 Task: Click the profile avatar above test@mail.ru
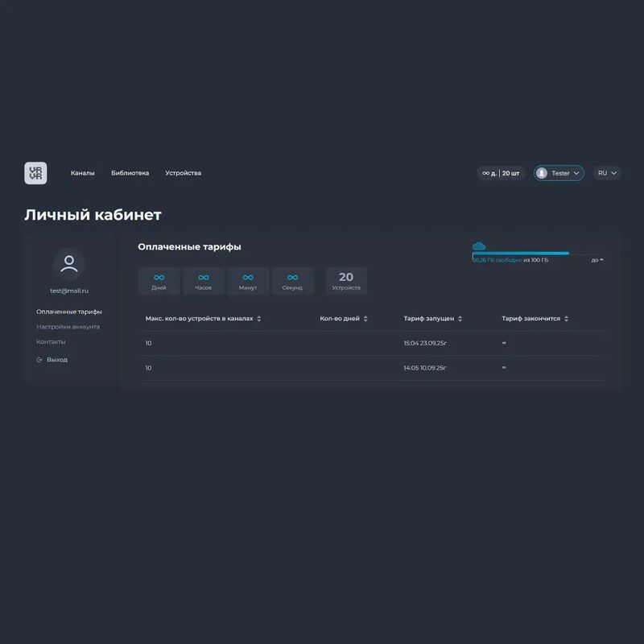click(x=69, y=264)
